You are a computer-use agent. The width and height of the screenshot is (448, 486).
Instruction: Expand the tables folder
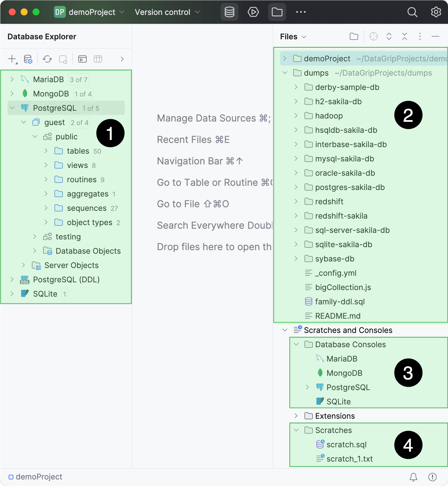pyautogui.click(x=46, y=151)
